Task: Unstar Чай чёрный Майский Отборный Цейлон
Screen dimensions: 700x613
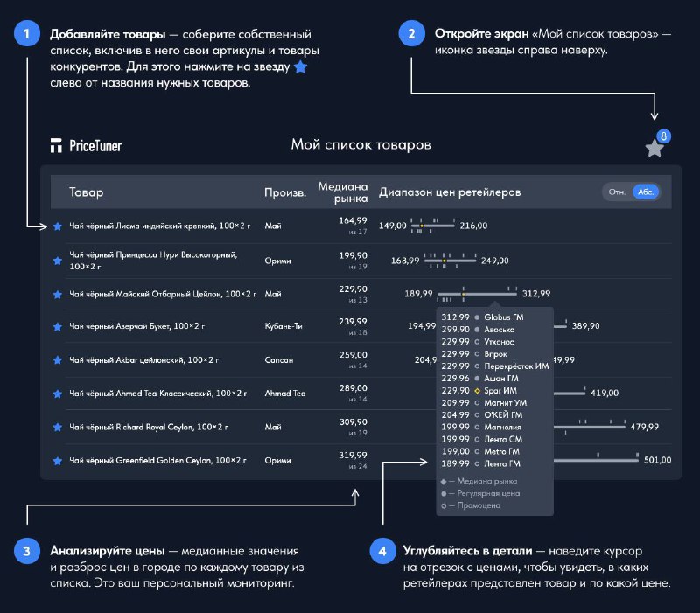Action: click(x=58, y=295)
